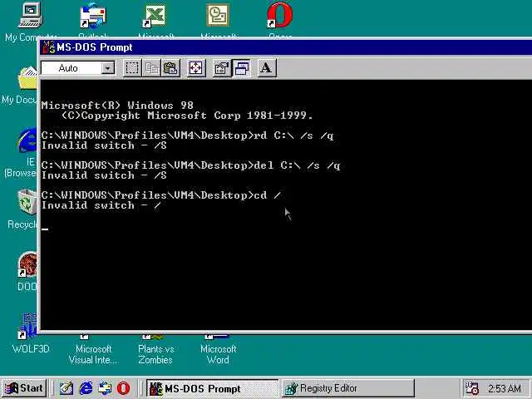Screen dimensions: 532x399
Task: Click the Paste toolbar icon
Action: [170, 68]
